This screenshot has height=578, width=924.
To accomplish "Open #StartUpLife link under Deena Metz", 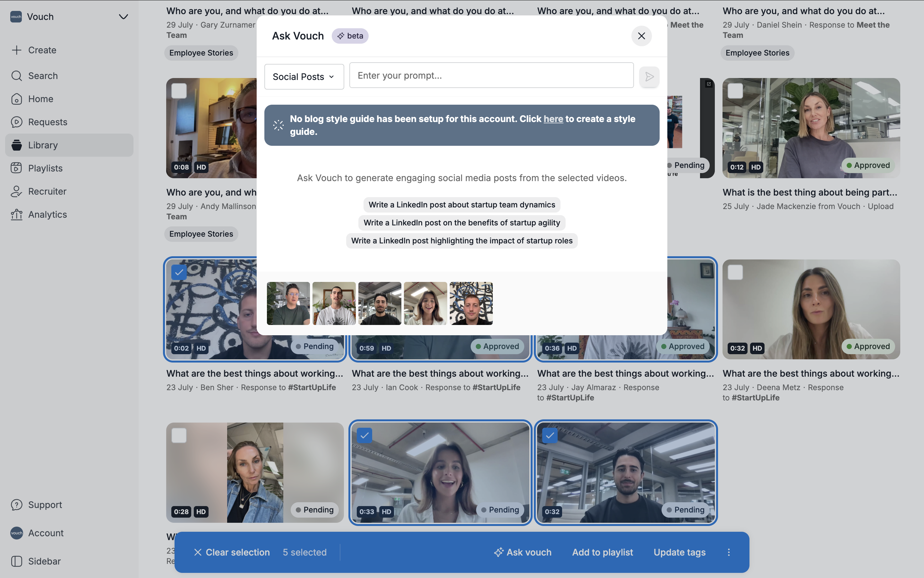I will (x=756, y=398).
